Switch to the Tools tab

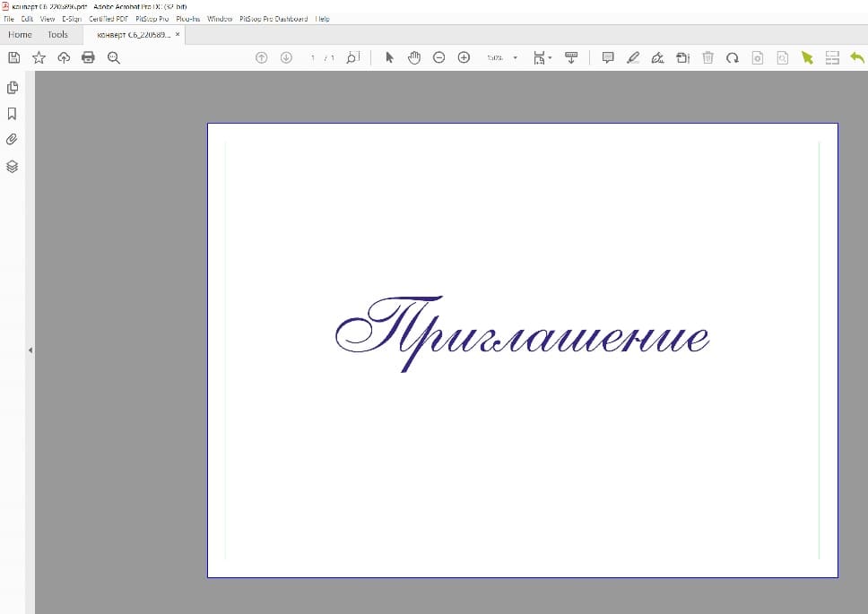click(x=57, y=34)
